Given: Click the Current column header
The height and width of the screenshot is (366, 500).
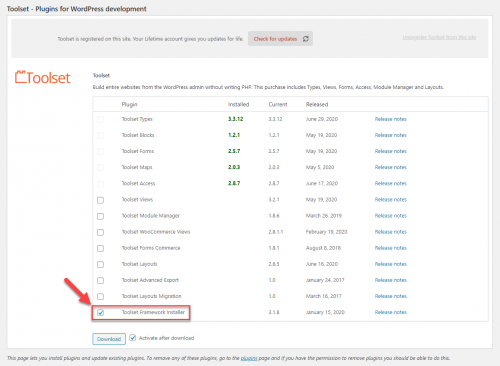Looking at the screenshot, I should (x=278, y=104).
